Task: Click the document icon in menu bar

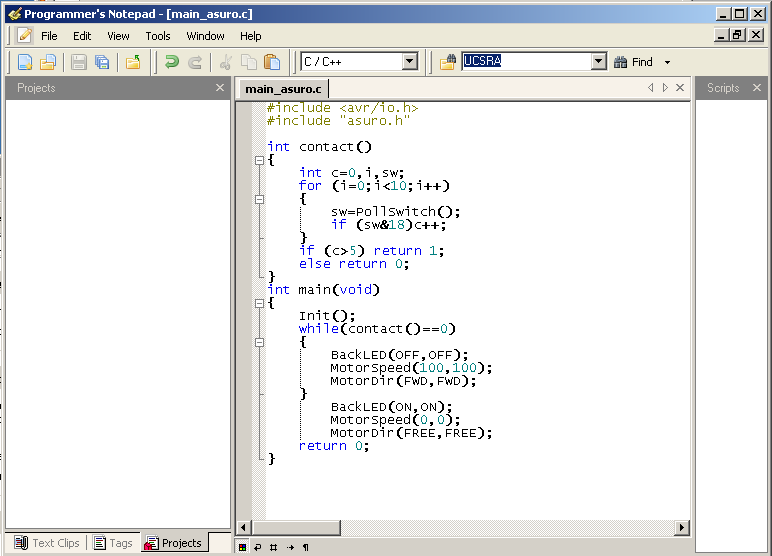Action: (25, 35)
